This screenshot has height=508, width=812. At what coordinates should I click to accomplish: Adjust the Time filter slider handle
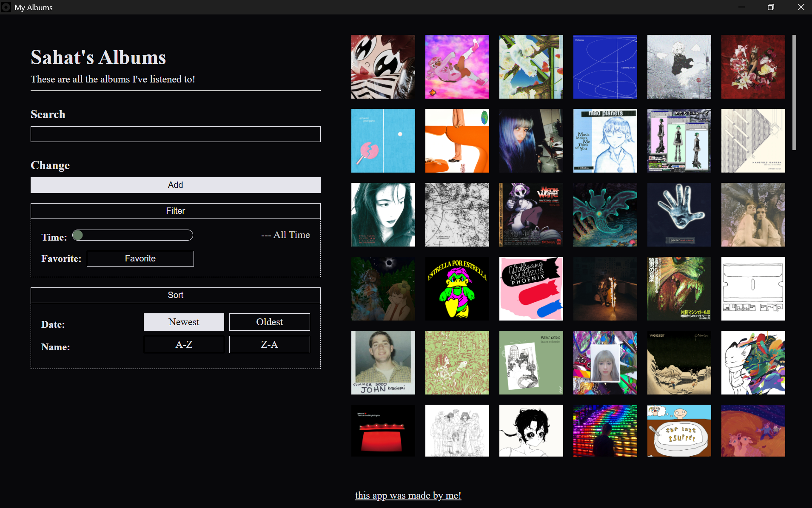78,235
